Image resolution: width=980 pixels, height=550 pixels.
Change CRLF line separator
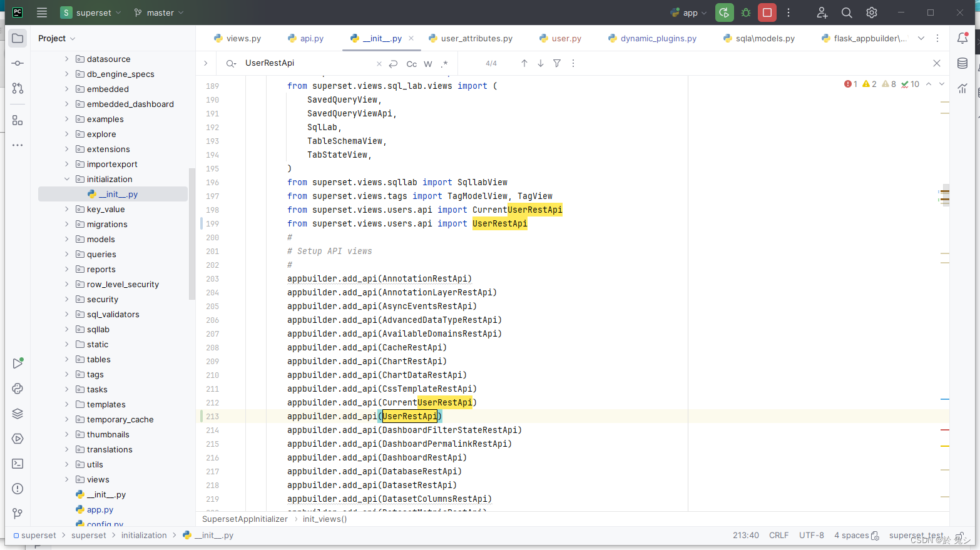click(x=779, y=536)
